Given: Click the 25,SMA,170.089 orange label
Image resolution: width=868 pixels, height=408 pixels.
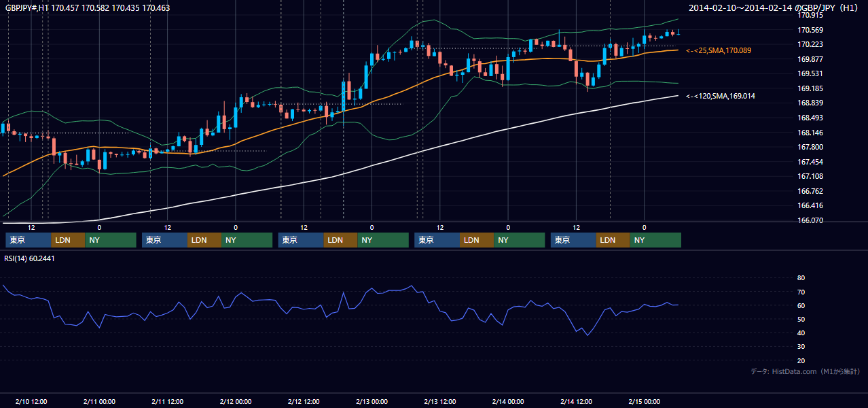Looking at the screenshot, I should [x=719, y=50].
